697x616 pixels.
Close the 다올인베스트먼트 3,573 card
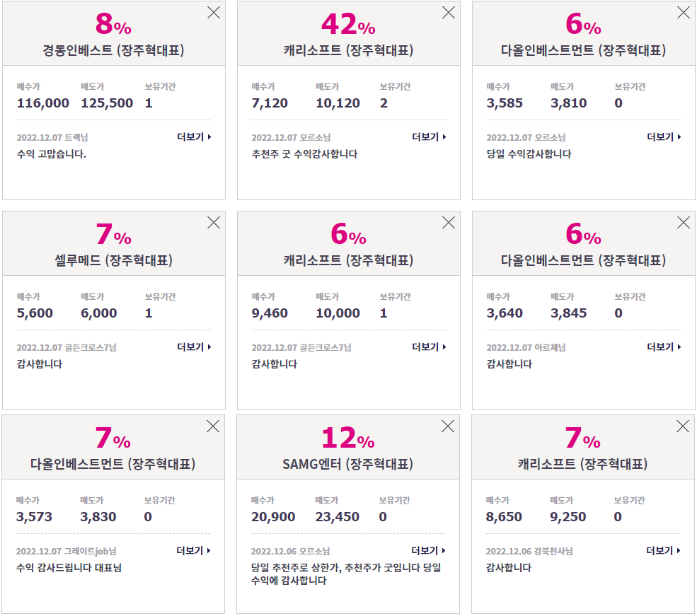click(x=213, y=426)
